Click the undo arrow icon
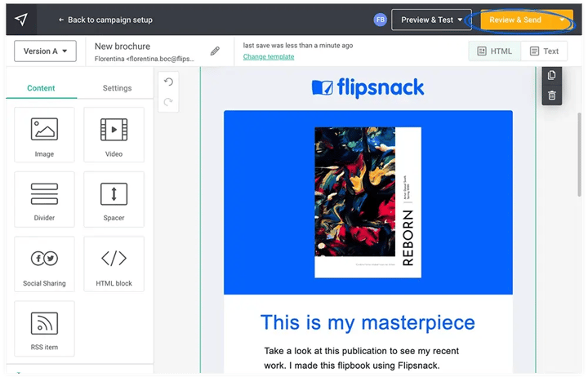Screen dimensions: 588x377 pos(168,82)
